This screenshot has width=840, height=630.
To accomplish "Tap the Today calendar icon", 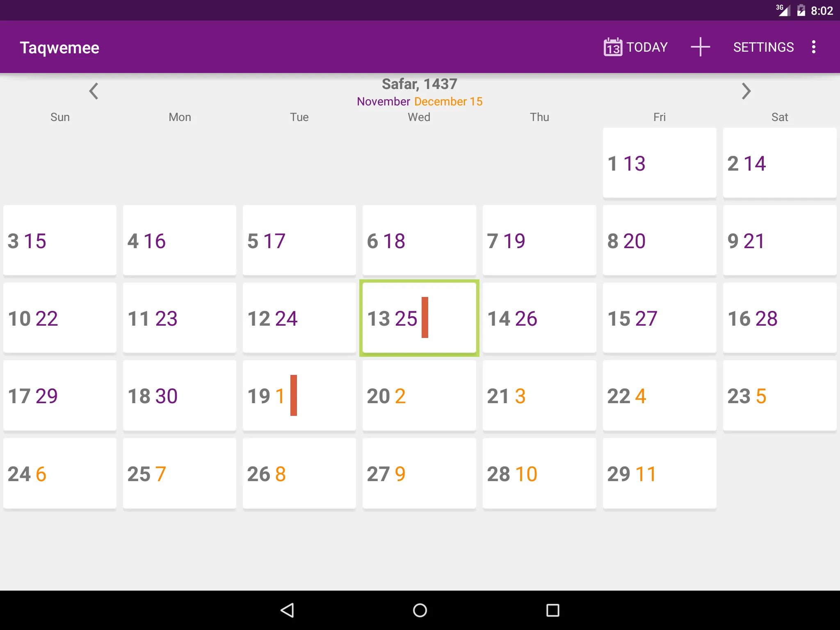I will (x=613, y=47).
